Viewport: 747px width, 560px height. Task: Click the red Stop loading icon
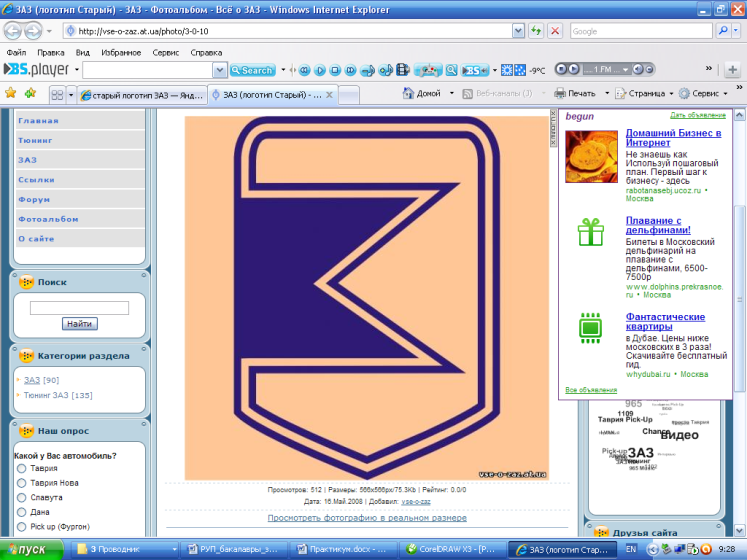click(x=555, y=31)
